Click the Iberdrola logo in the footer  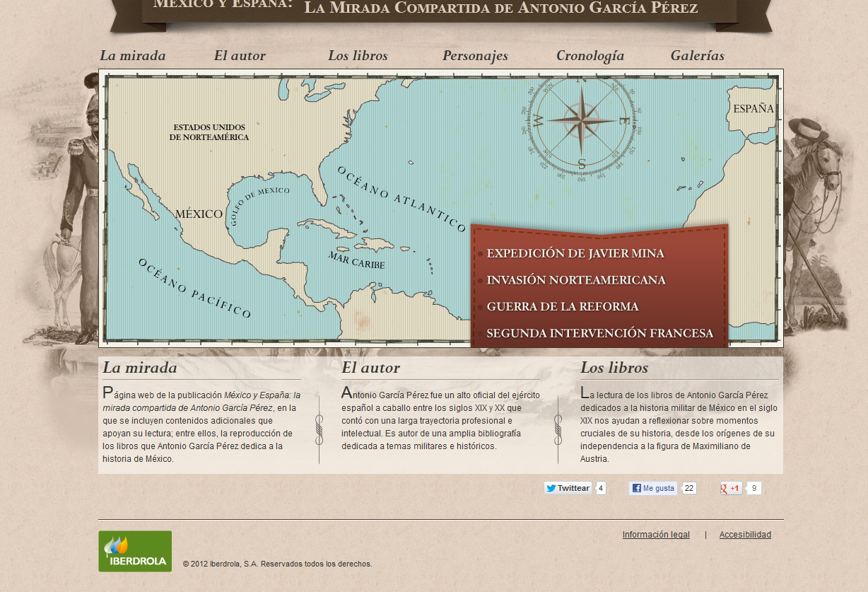[135, 551]
